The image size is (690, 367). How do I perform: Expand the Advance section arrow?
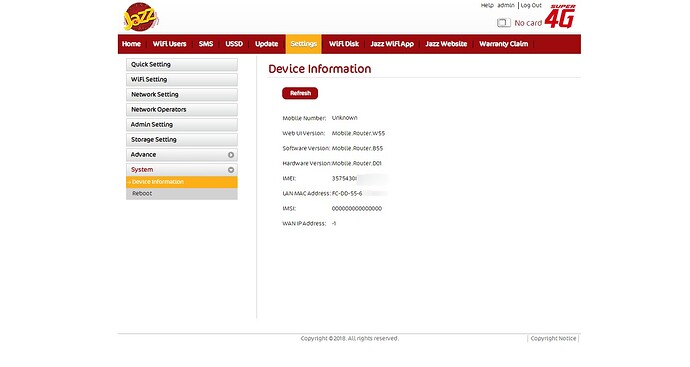(231, 155)
